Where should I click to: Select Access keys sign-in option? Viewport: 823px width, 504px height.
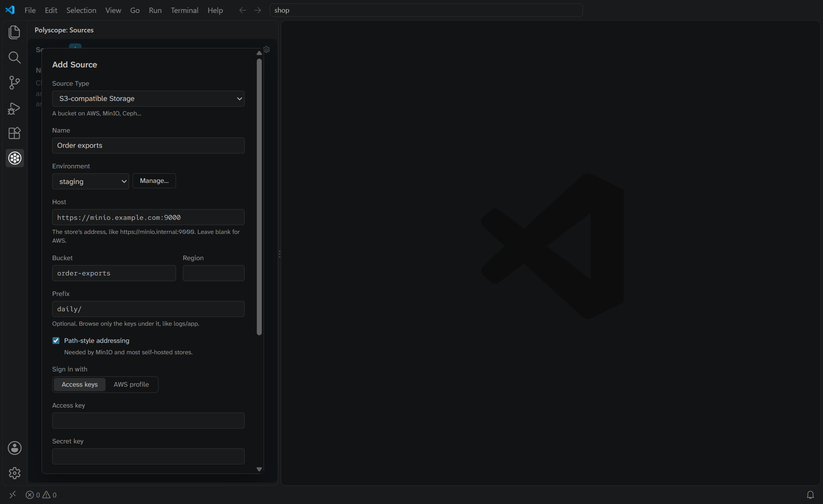80,384
